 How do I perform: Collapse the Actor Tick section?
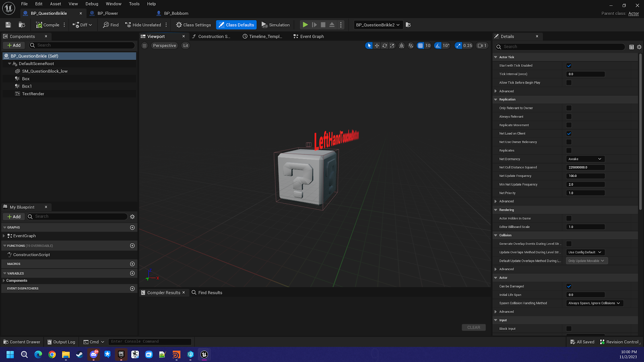[496, 57]
